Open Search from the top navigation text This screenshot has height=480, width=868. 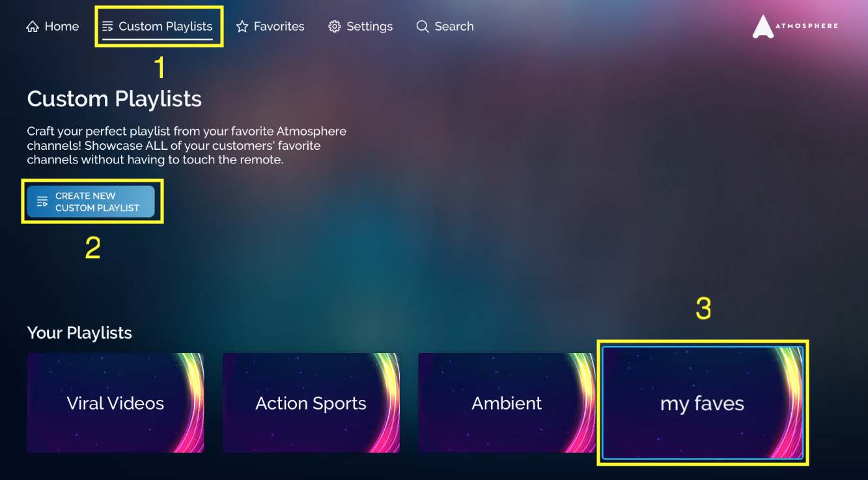coord(454,27)
